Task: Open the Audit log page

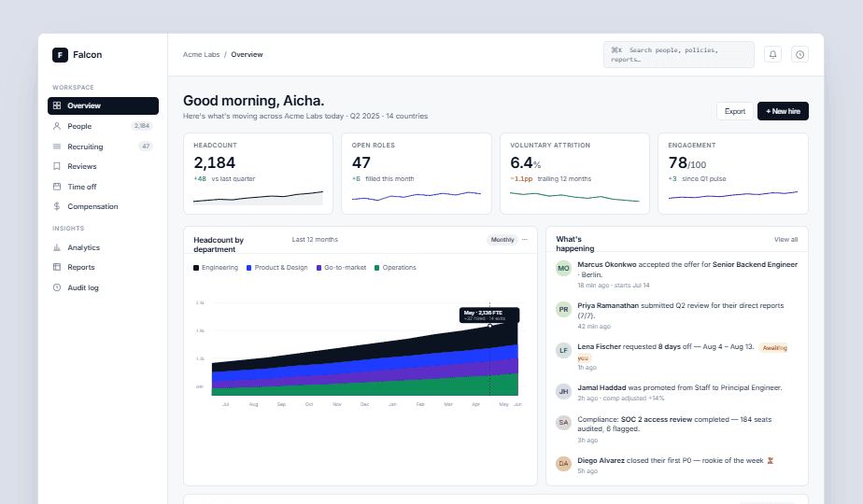Action: 103,287
